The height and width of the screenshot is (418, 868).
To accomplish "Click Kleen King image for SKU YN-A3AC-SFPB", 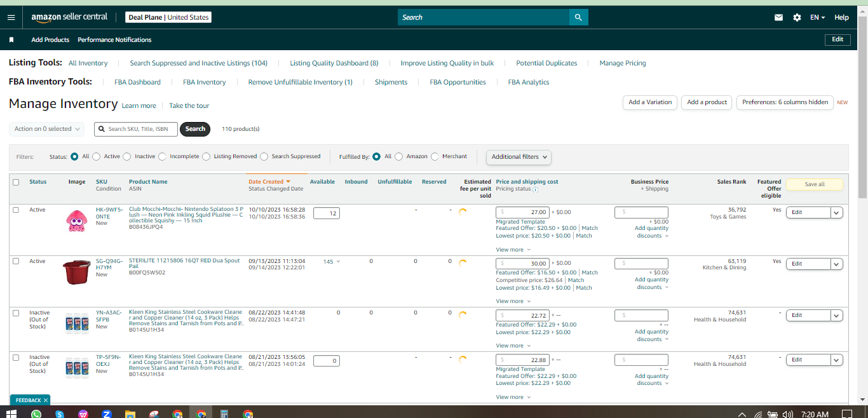I will click(76, 323).
